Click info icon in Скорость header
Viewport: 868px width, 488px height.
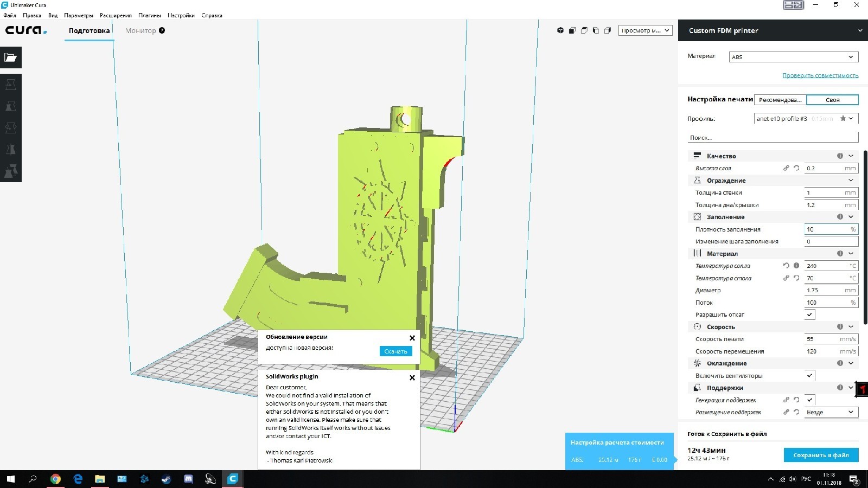[x=840, y=327]
